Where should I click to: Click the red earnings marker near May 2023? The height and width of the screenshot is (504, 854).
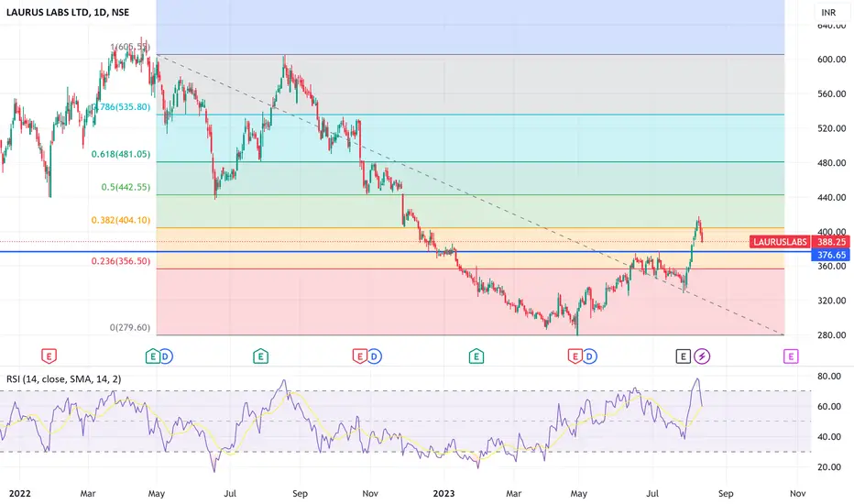(575, 356)
